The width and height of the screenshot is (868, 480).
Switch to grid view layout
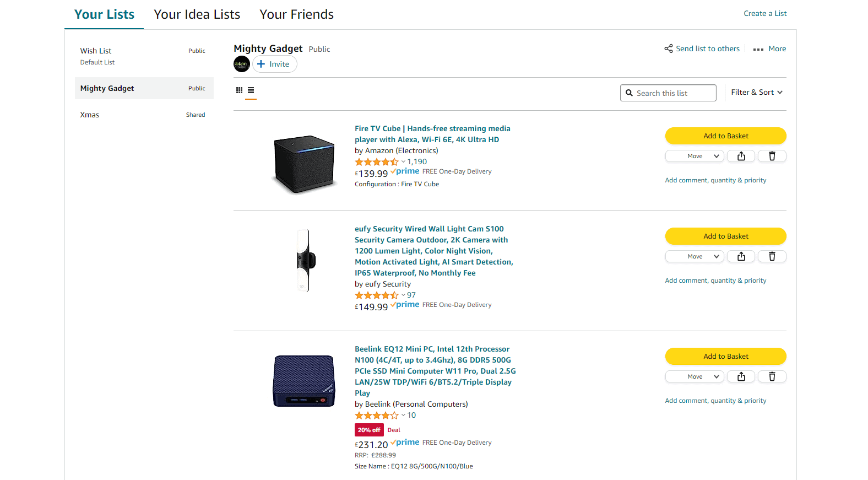(240, 90)
